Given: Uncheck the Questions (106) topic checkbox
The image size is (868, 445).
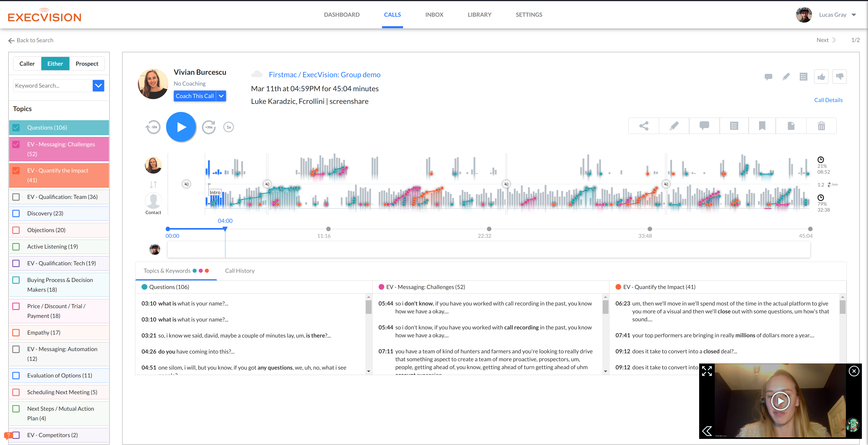Looking at the screenshot, I should coord(16,128).
